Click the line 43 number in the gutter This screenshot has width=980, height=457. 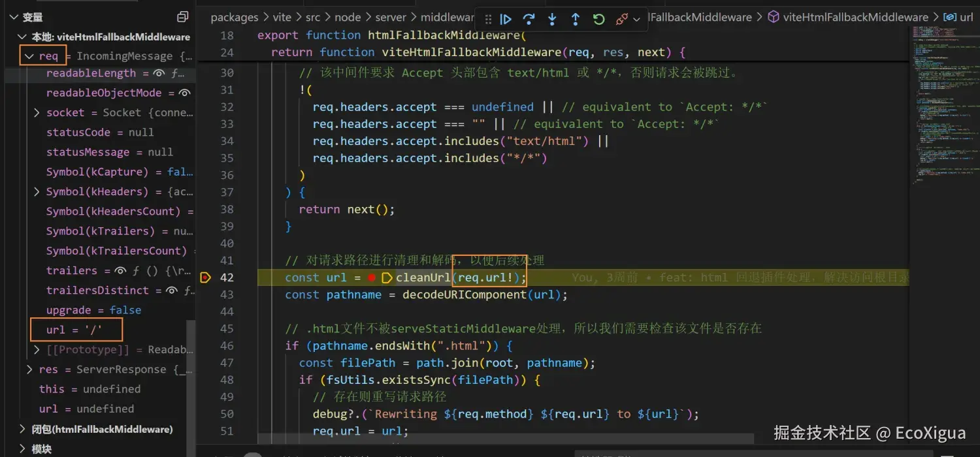click(227, 294)
